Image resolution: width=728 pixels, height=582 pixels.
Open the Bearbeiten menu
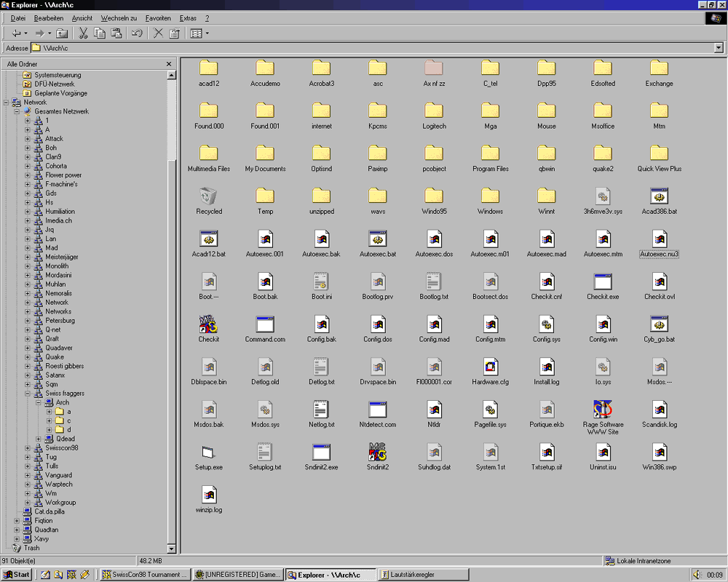(x=49, y=17)
